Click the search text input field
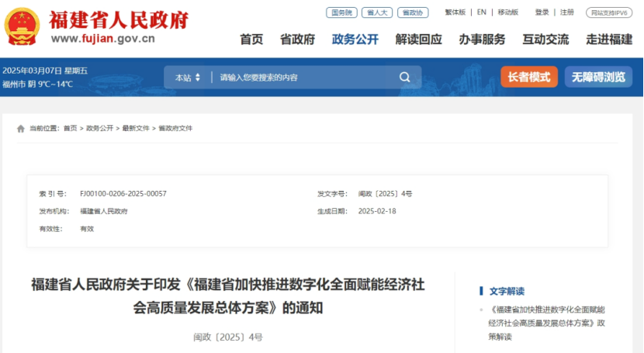Image resolution: width=644 pixels, height=353 pixels. pos(303,78)
